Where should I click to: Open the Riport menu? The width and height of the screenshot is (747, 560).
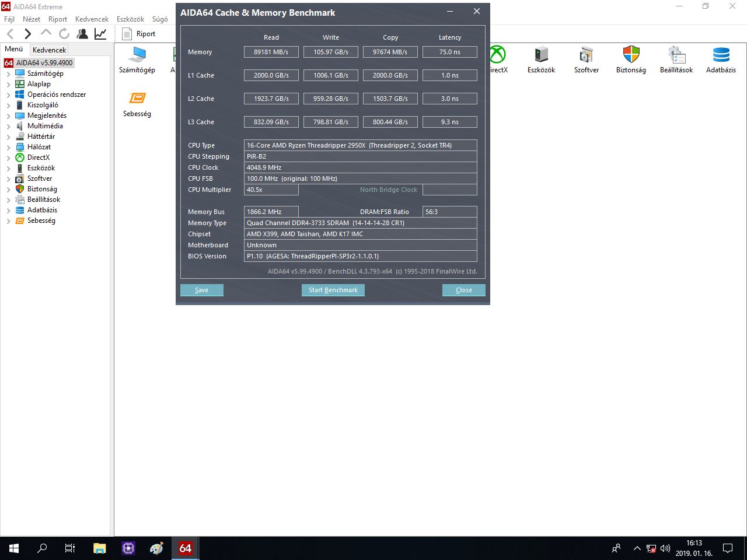[58, 19]
